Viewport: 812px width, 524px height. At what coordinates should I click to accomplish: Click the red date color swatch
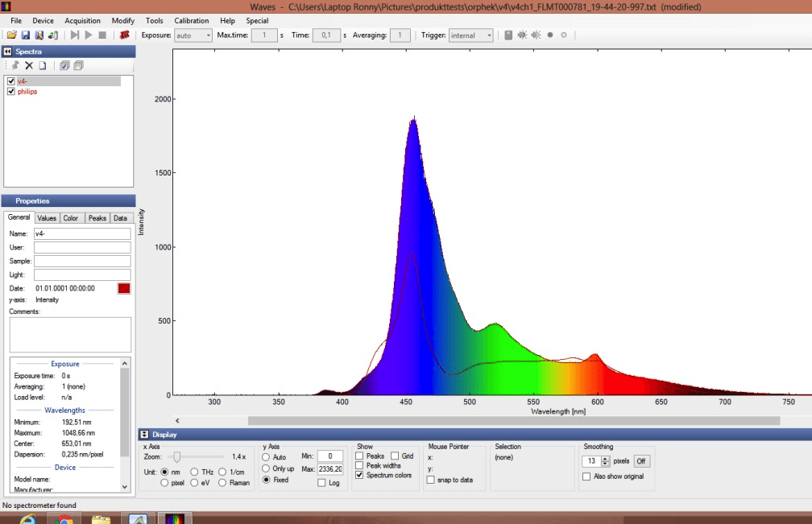pos(124,287)
